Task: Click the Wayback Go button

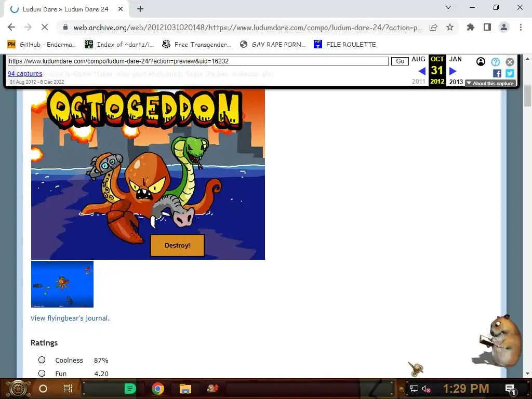Action: click(x=400, y=61)
